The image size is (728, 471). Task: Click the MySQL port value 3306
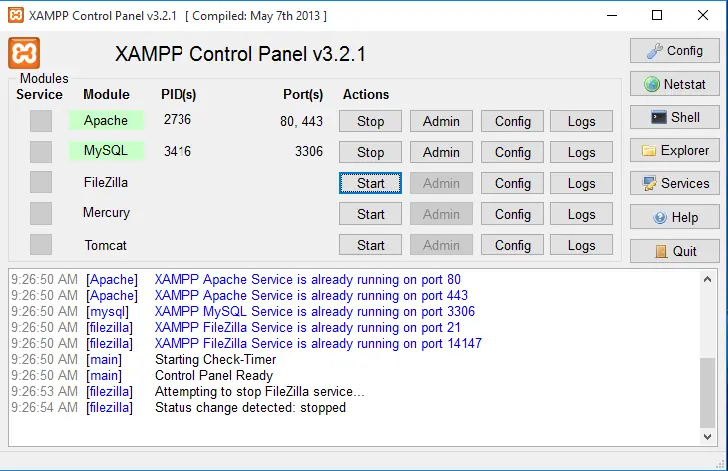coord(309,151)
